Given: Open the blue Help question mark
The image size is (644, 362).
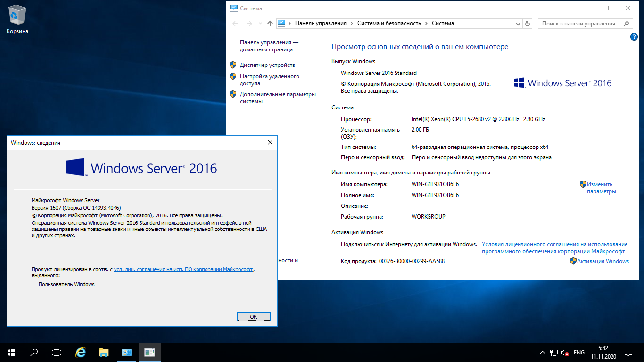Looking at the screenshot, I should [x=634, y=37].
